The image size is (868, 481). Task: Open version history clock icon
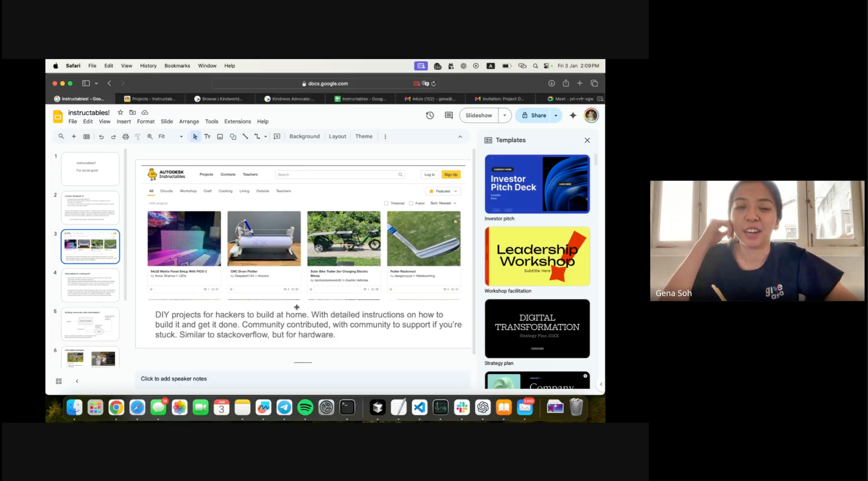click(x=430, y=116)
